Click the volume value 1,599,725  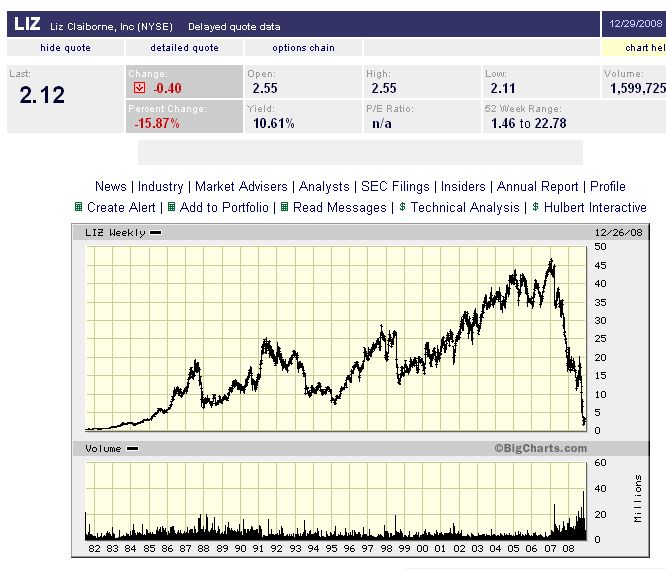[638, 88]
